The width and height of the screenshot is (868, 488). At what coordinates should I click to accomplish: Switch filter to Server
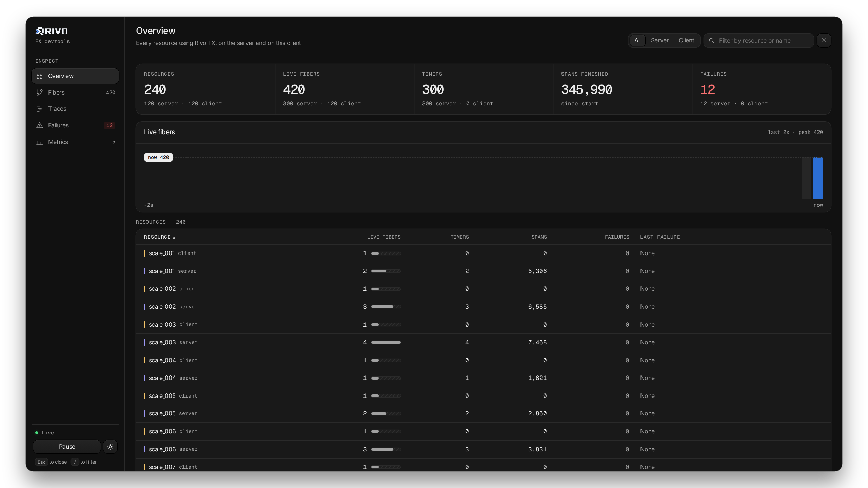(659, 41)
